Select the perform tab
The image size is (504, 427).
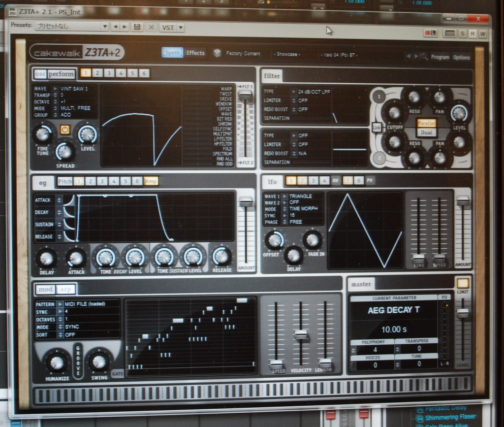pyautogui.click(x=61, y=74)
